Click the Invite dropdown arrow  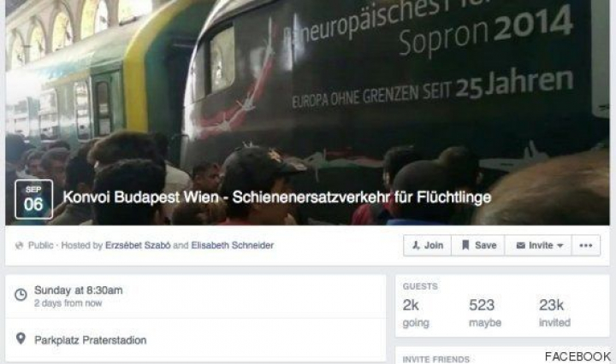point(560,246)
